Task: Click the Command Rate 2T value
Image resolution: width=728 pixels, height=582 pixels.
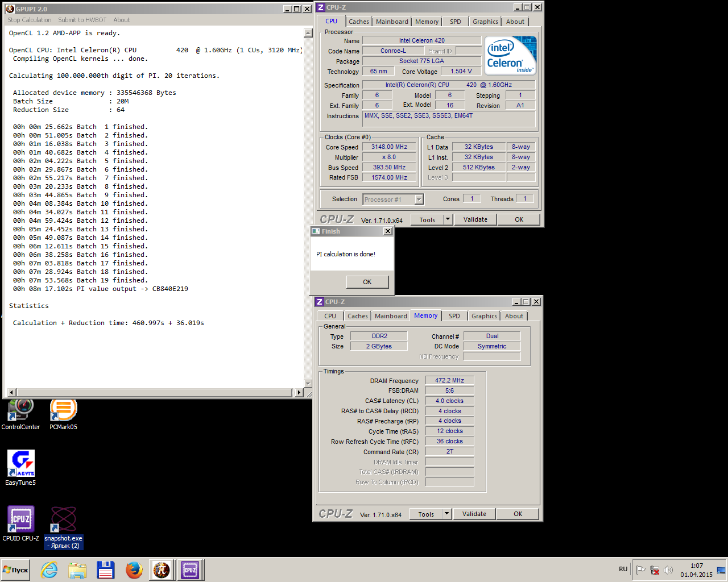Action: (450, 451)
